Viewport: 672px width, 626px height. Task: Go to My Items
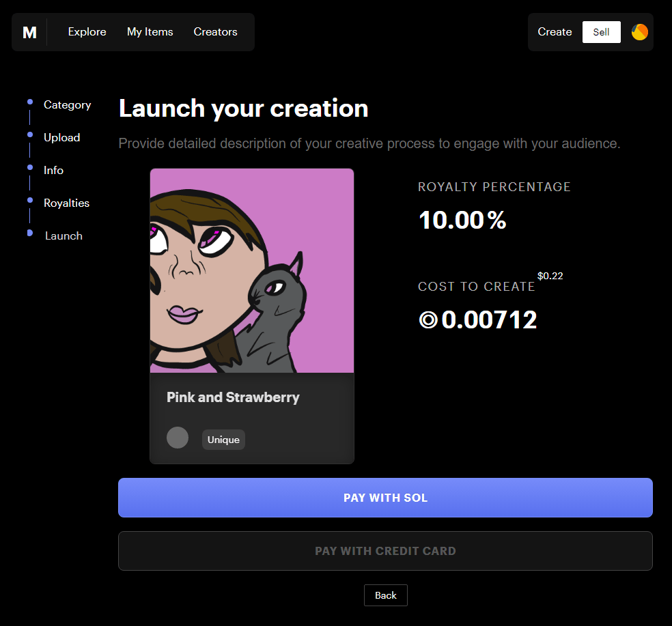point(150,32)
